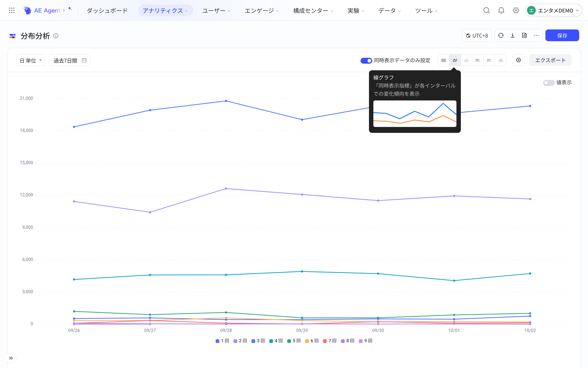588x368 pixels.
Task: Open the 実験 menu
Action: (356, 10)
